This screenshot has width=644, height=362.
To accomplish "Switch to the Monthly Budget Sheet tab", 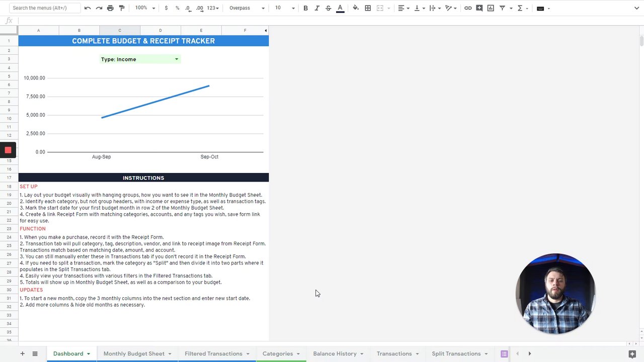I will tap(134, 353).
